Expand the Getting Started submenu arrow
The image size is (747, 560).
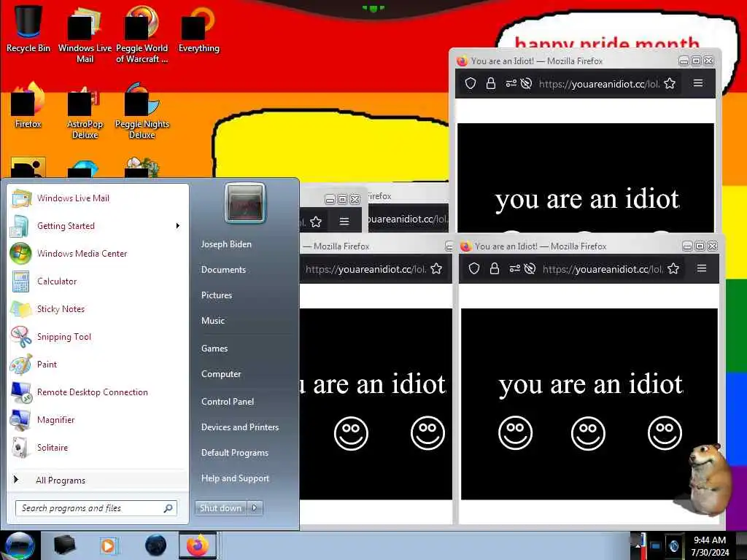(x=178, y=226)
